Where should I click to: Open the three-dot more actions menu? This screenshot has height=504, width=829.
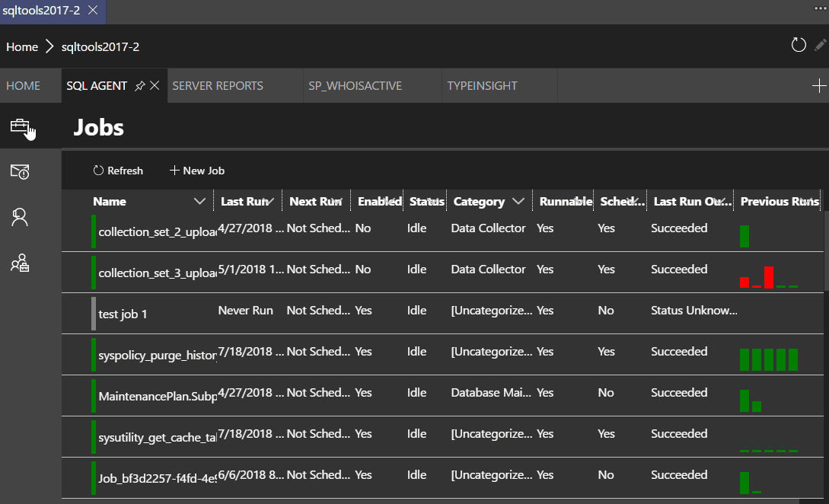click(x=820, y=6)
